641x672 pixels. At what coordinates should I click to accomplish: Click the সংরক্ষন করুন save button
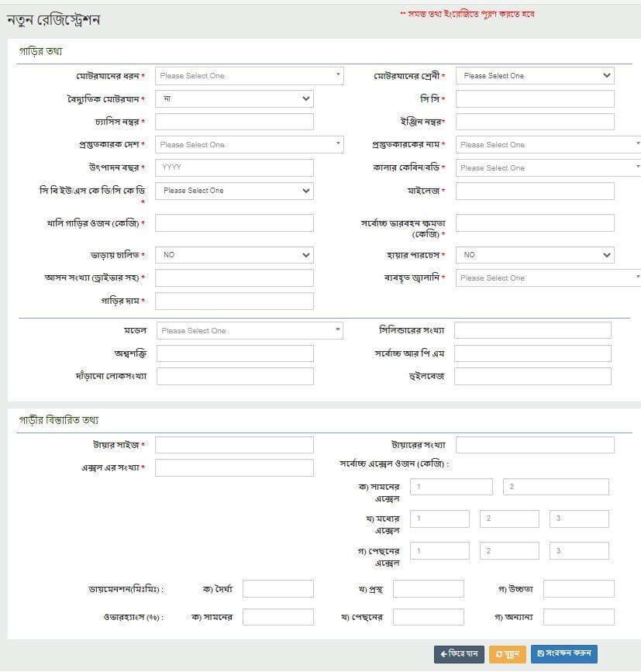(563, 653)
